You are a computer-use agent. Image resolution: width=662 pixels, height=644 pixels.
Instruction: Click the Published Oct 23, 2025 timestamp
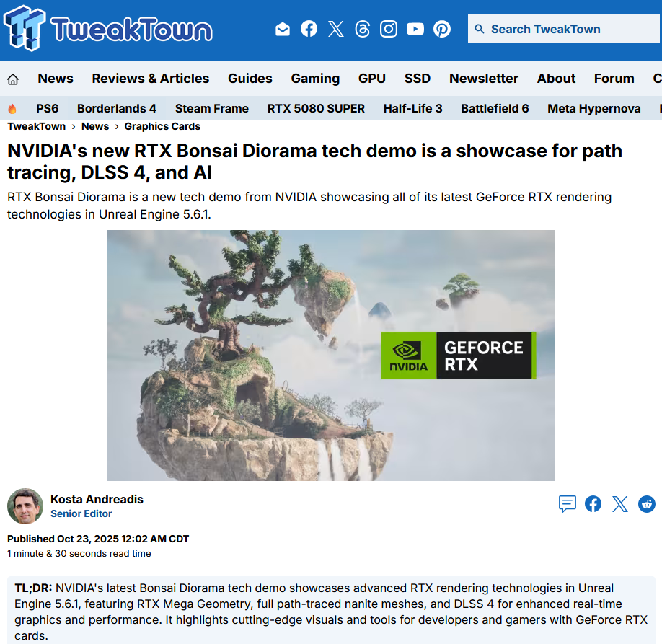(x=98, y=539)
